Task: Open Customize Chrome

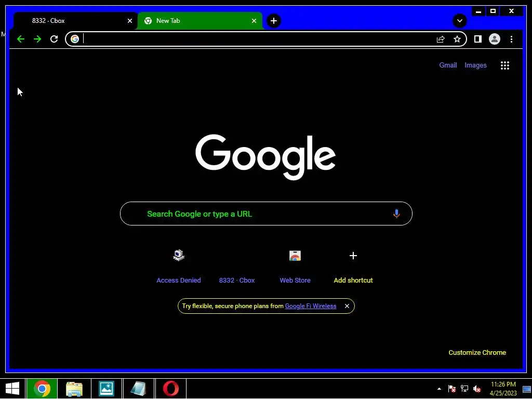Action: coord(477,353)
